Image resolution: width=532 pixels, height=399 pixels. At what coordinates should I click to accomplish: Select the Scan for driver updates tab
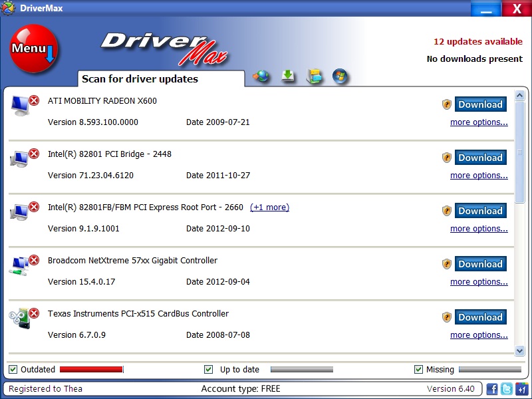point(161,78)
